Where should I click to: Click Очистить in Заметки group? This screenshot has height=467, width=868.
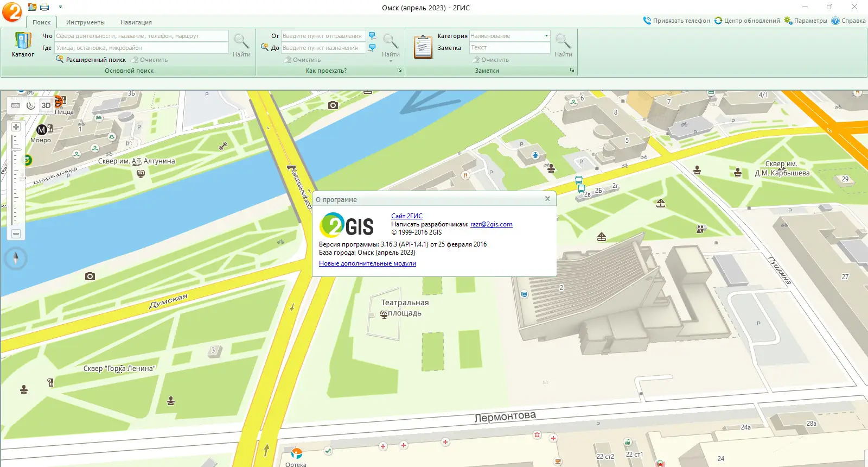(x=491, y=60)
